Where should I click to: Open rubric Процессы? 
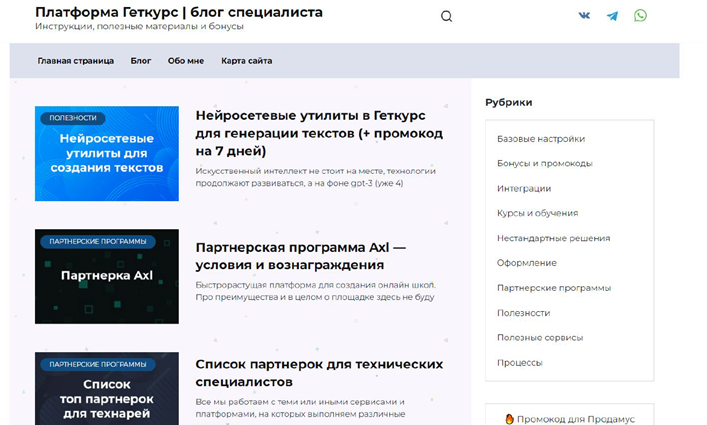pos(519,363)
